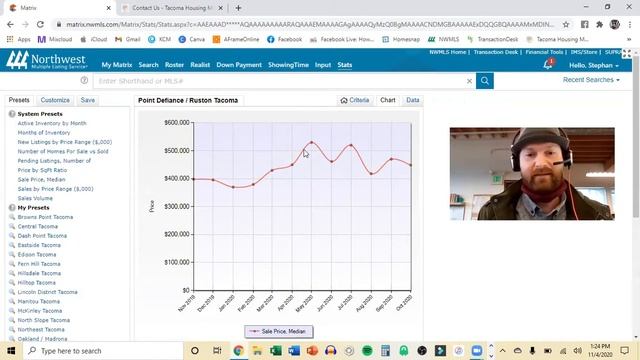Open the Input menu
The image size is (640, 360).
click(x=323, y=65)
